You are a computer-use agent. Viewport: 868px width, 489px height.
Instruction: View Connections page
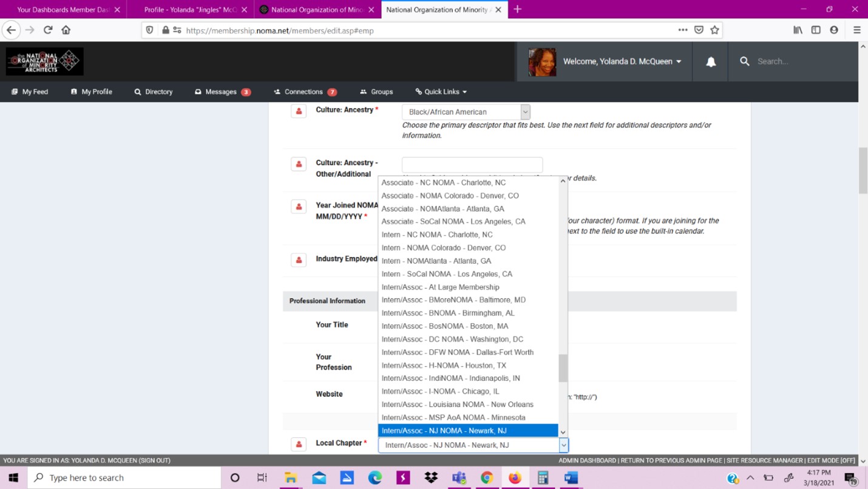click(x=305, y=92)
